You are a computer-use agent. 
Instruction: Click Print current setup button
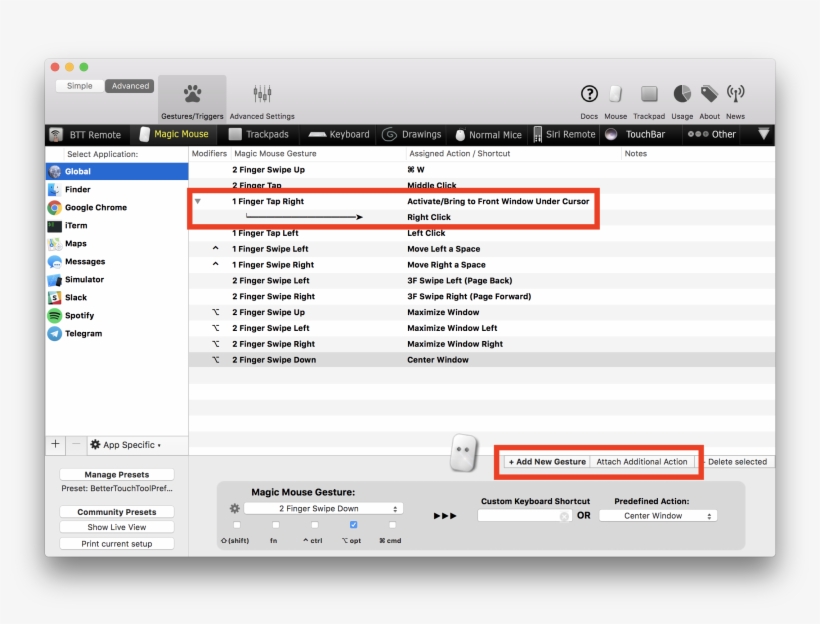pyautogui.click(x=117, y=544)
